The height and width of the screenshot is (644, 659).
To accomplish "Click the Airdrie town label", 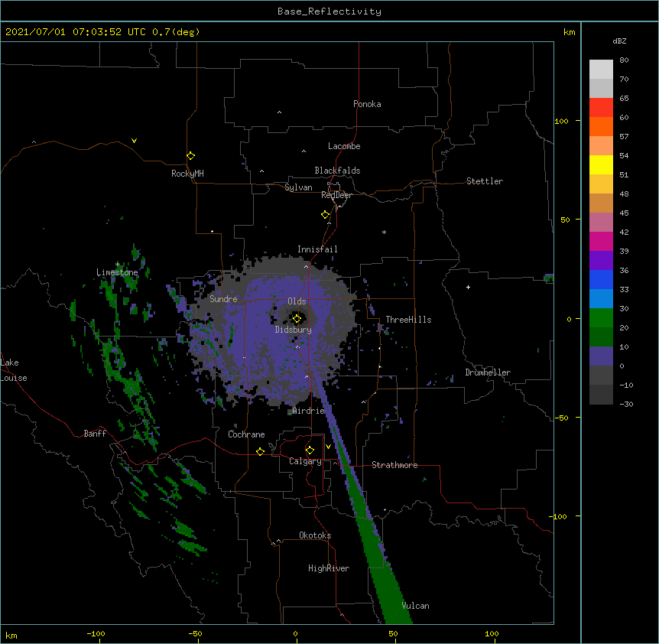I will click(x=308, y=411).
